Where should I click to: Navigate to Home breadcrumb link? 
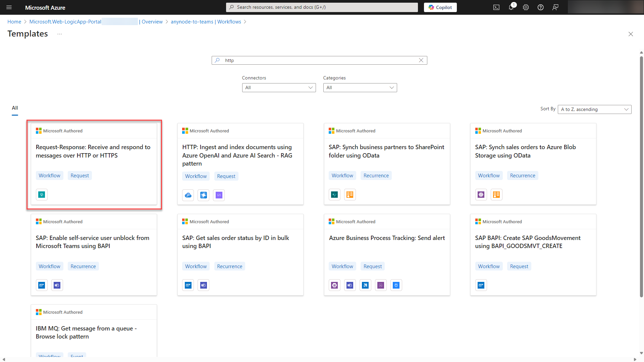pyautogui.click(x=14, y=21)
